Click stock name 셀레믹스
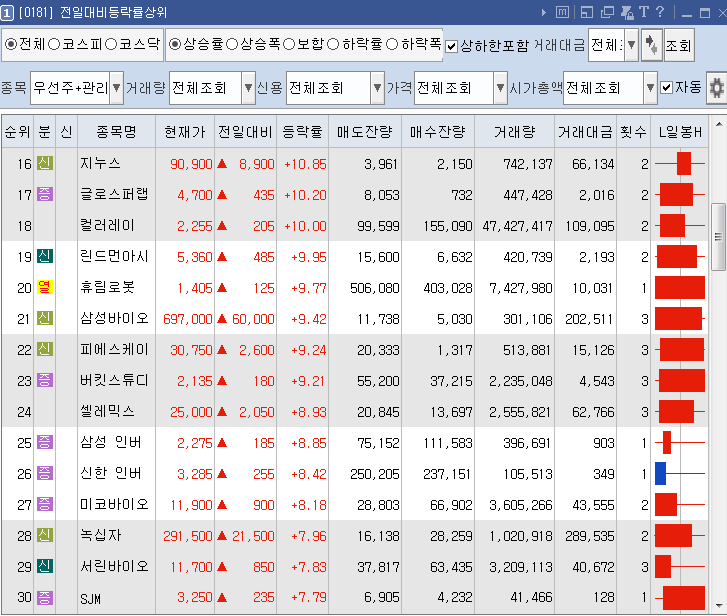Viewport: 727px width, 616px height. 108,412
